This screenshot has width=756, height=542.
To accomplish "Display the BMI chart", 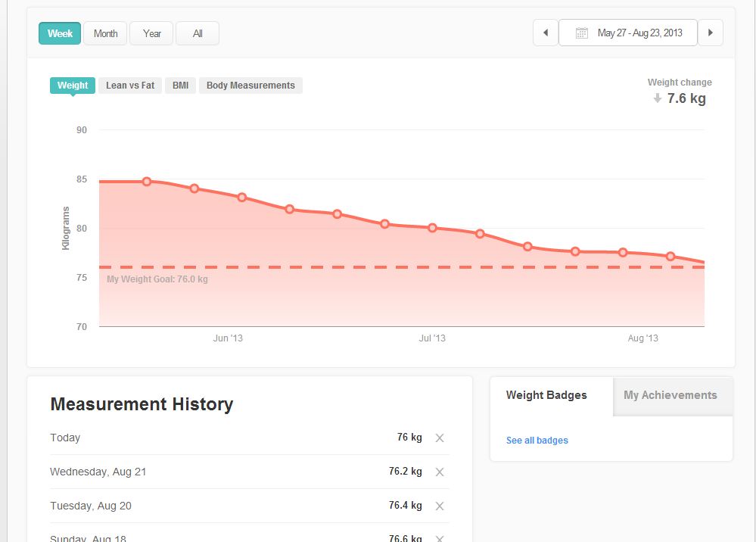I will (181, 86).
